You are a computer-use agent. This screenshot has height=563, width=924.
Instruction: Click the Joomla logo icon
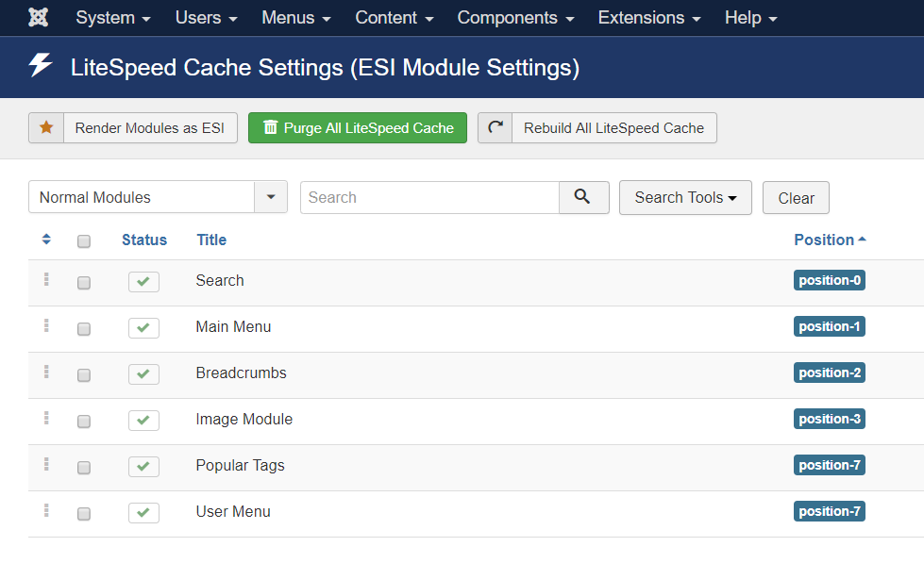(x=39, y=18)
